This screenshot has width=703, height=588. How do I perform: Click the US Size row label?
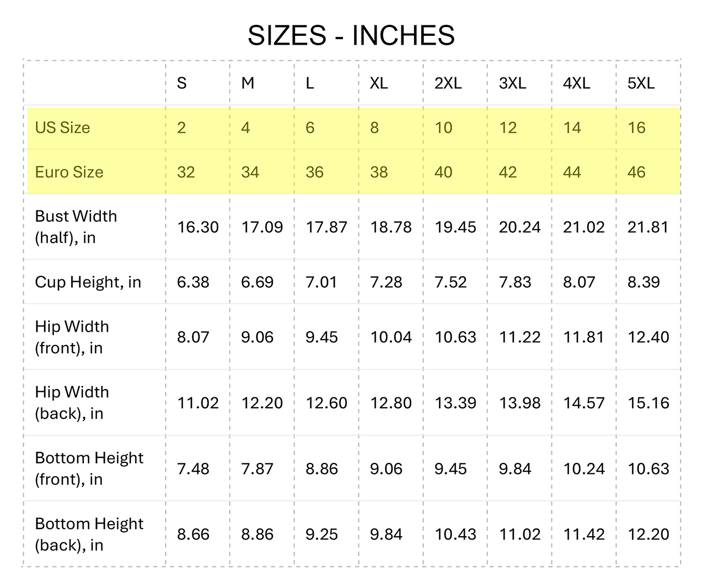(62, 128)
